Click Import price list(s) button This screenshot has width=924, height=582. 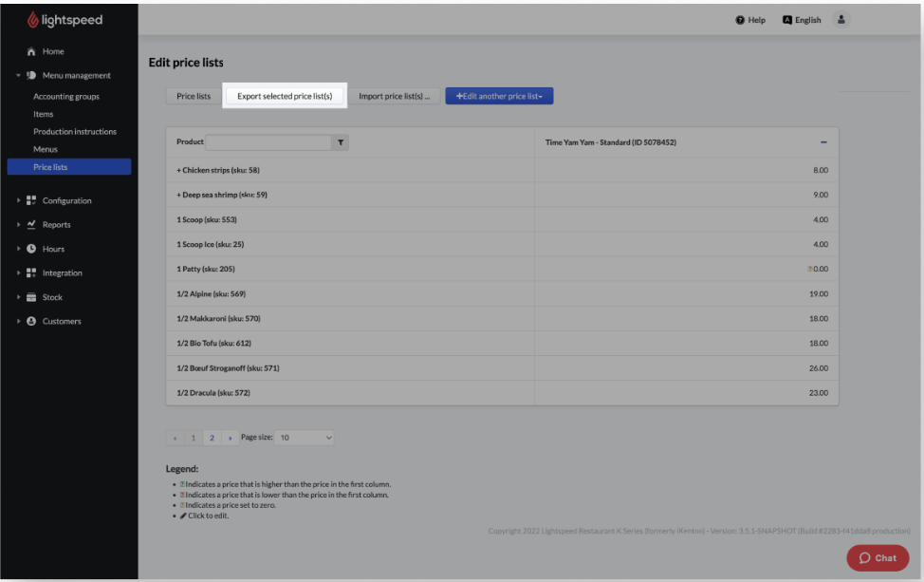click(x=394, y=96)
